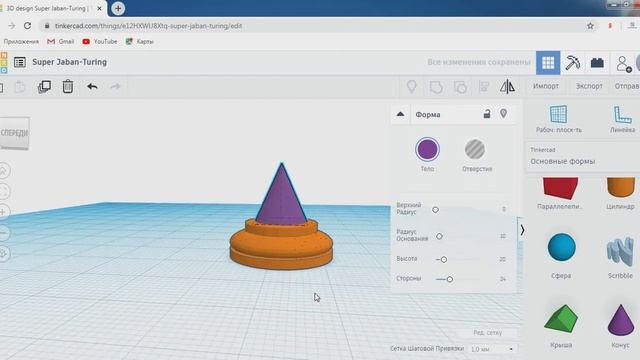
Task: Zoom in with the plus button
Action: (3, 212)
